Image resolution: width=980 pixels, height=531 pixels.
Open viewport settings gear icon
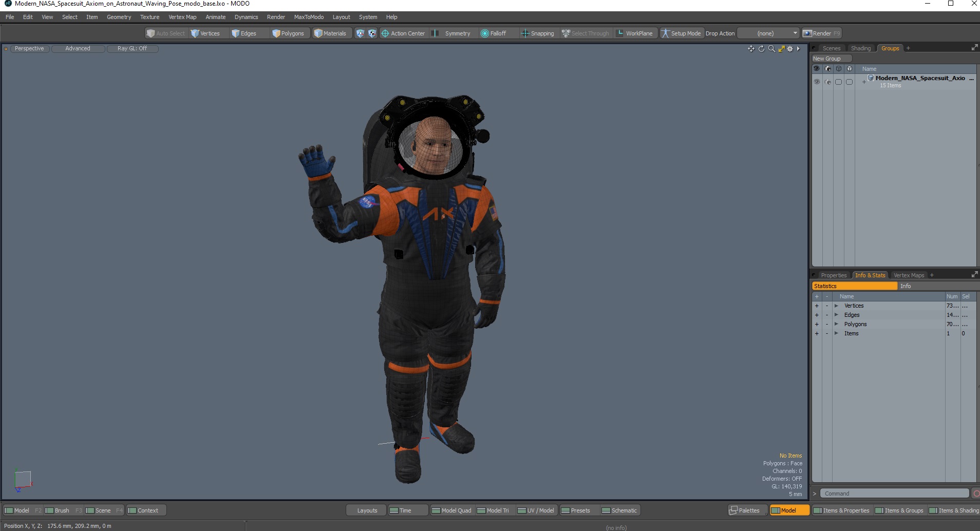790,49
